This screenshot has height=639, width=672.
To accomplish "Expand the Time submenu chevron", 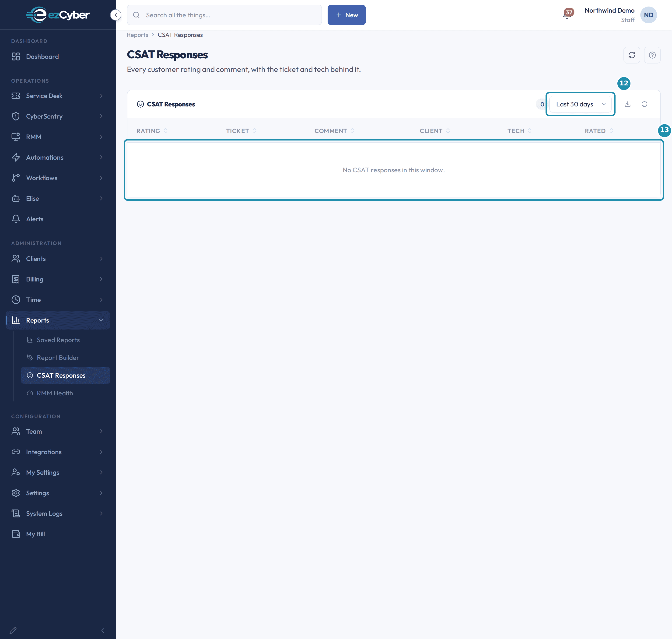I will pos(101,300).
